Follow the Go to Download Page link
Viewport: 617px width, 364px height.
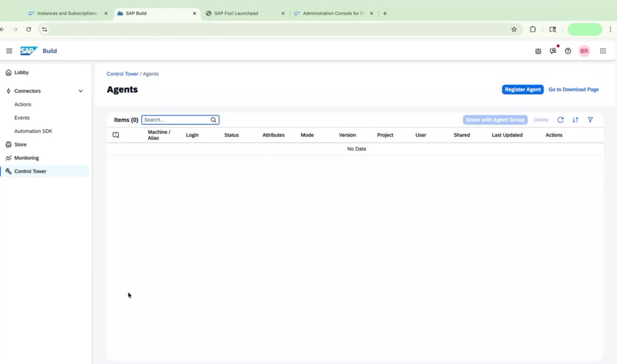(x=574, y=90)
